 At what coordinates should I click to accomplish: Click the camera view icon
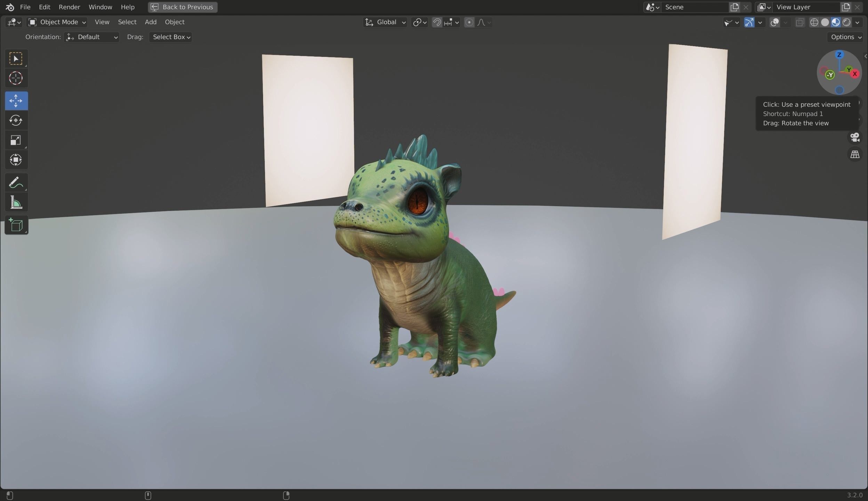tap(855, 137)
